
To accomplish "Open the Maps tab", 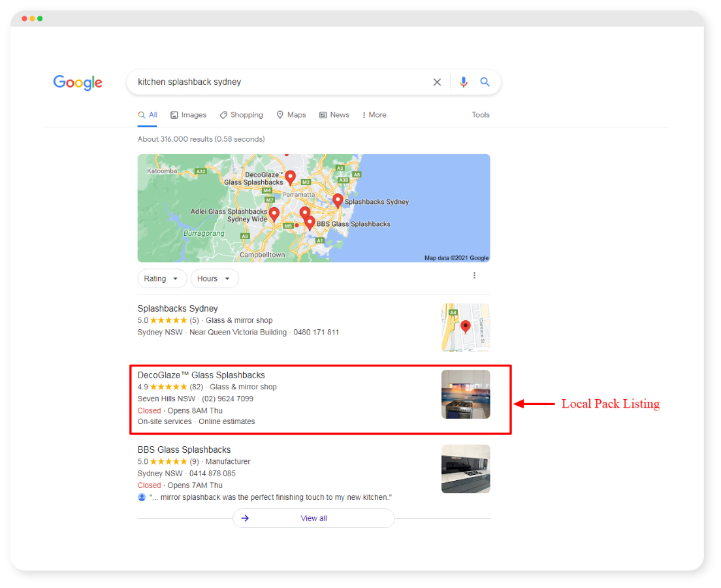I will click(x=291, y=115).
